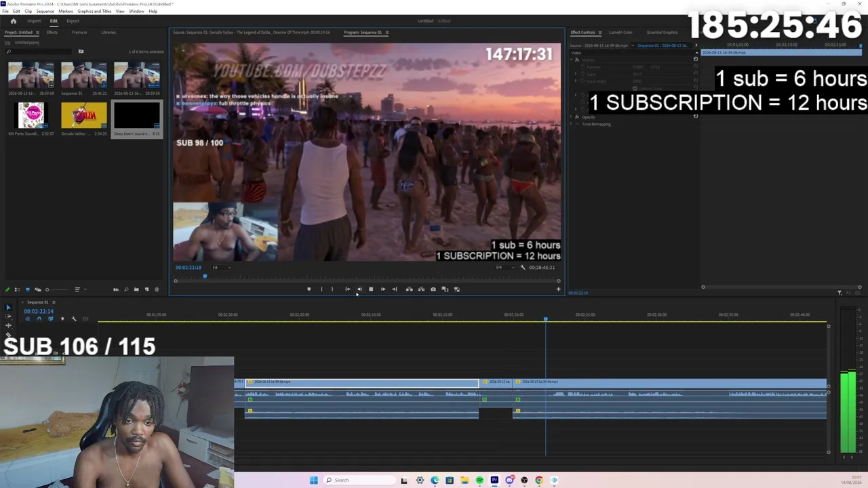Toggle project writable pencil lock icon
The image size is (868, 488).
click(x=7, y=289)
